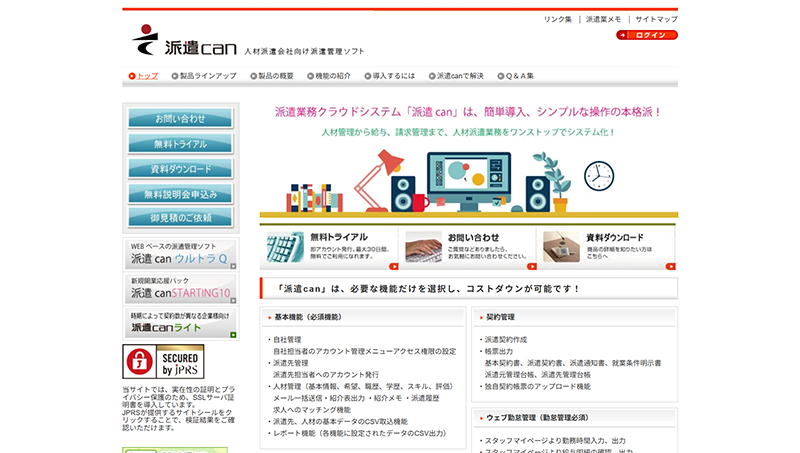Open the サイトマップ link
This screenshot has height=453, width=800.
click(x=657, y=19)
